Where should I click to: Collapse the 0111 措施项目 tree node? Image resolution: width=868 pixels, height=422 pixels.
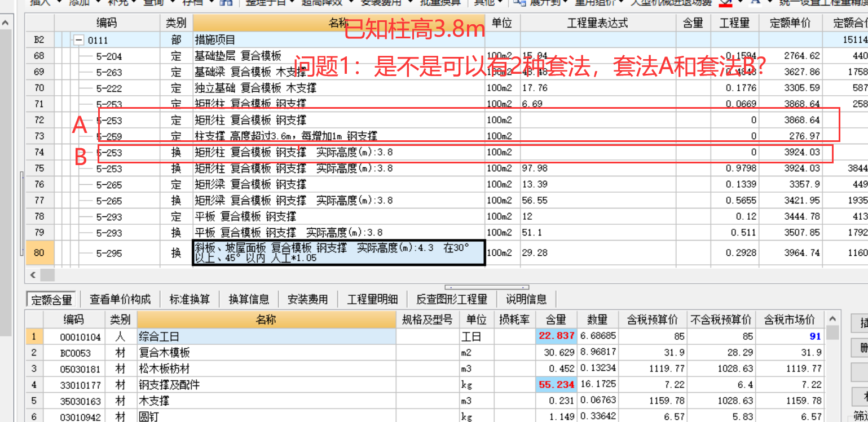pyautogui.click(x=78, y=40)
